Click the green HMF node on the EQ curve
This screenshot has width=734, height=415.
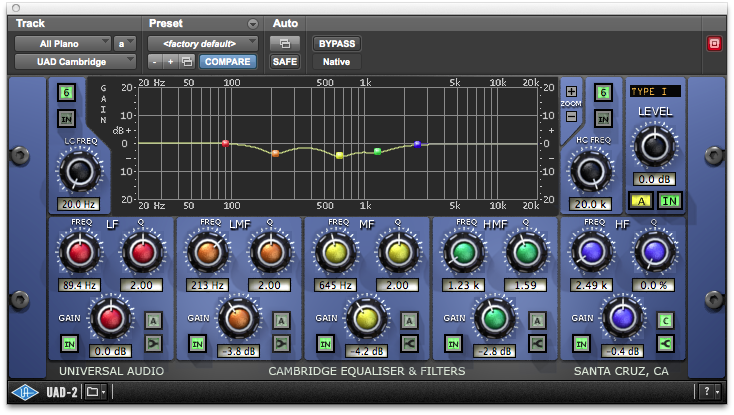[x=377, y=151]
